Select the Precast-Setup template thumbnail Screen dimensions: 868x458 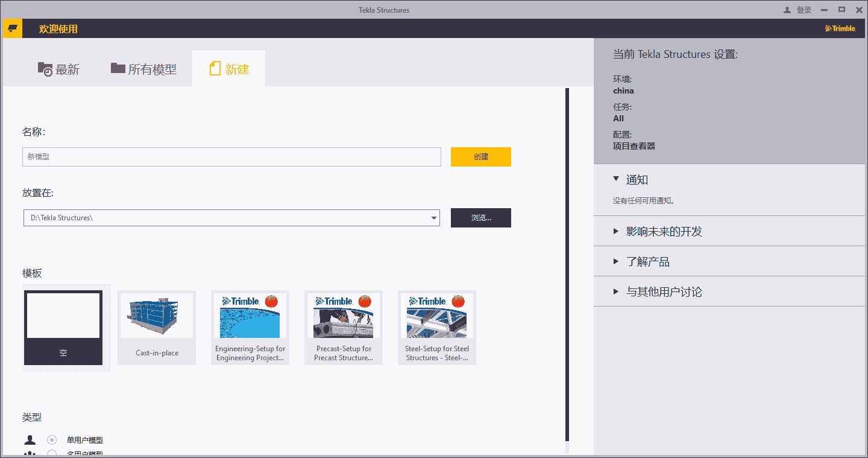(x=344, y=328)
